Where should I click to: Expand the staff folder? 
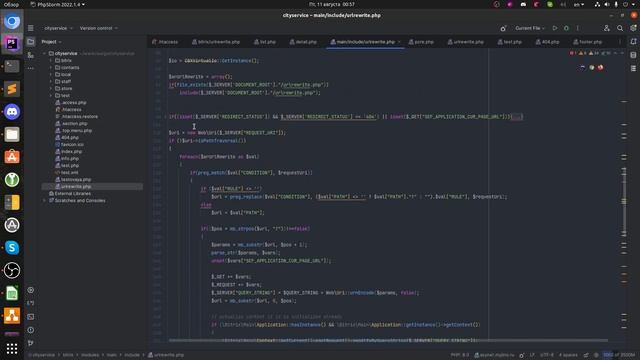click(51, 81)
